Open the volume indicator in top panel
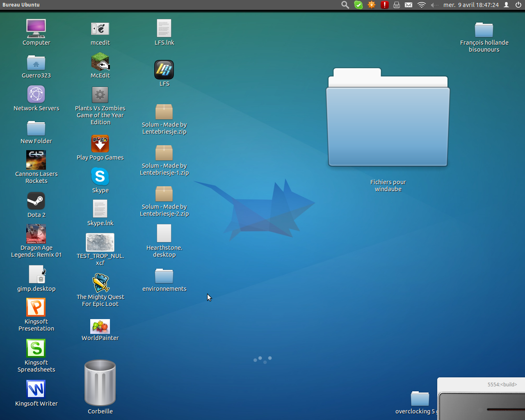This screenshot has width=525, height=420. pos(434,5)
